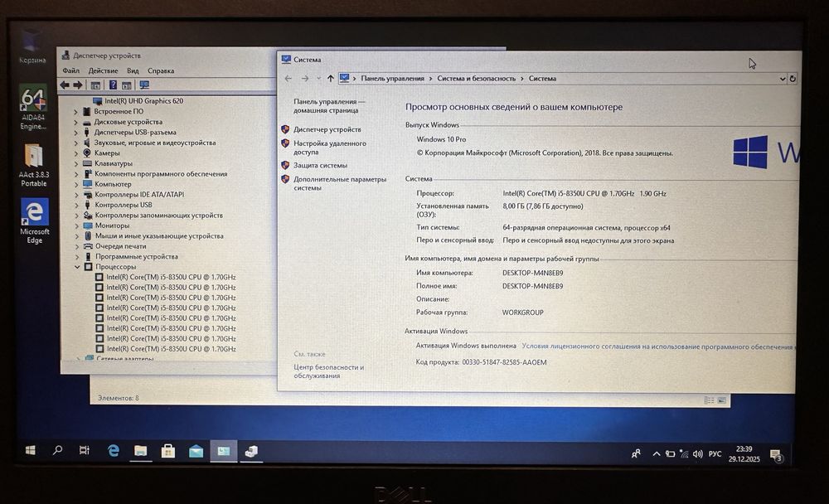Select Intel(R) UHD Graphics 620 item
The height and width of the screenshot is (504, 829).
143,101
